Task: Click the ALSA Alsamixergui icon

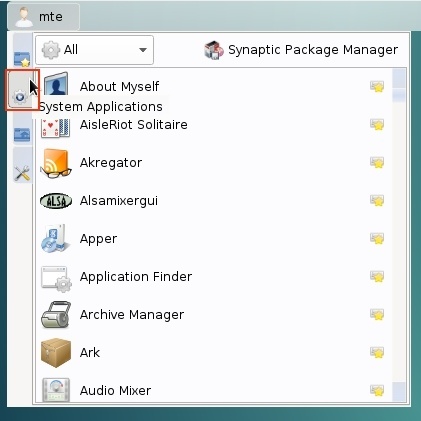Action: 56,201
